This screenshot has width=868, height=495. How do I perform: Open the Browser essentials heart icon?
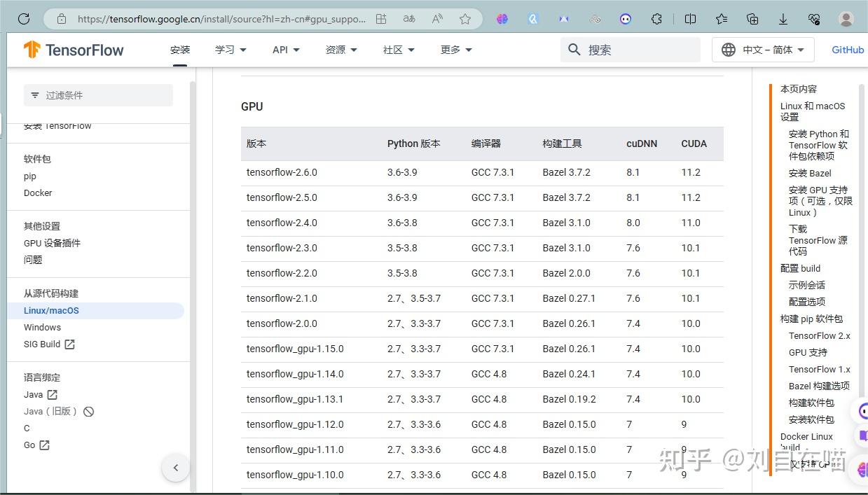814,19
